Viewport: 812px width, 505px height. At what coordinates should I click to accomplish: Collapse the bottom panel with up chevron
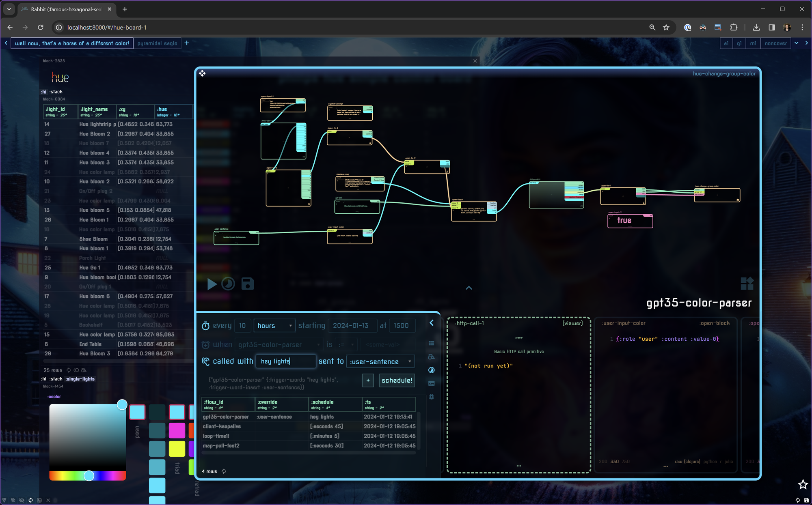coord(469,288)
